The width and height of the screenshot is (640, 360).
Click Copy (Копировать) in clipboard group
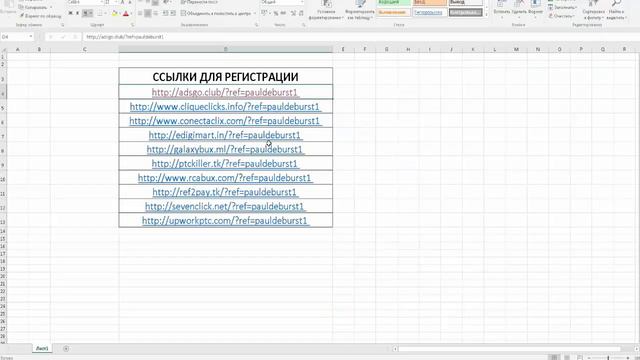tap(36, 7)
